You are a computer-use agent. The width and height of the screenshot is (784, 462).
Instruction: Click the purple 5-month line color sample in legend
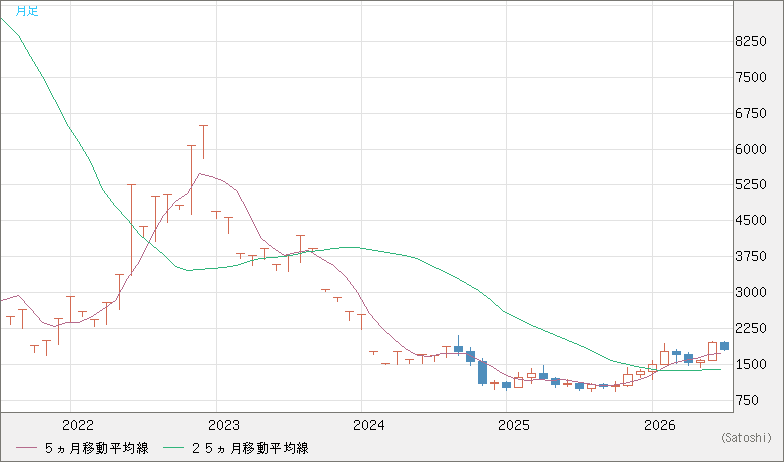coord(26,448)
